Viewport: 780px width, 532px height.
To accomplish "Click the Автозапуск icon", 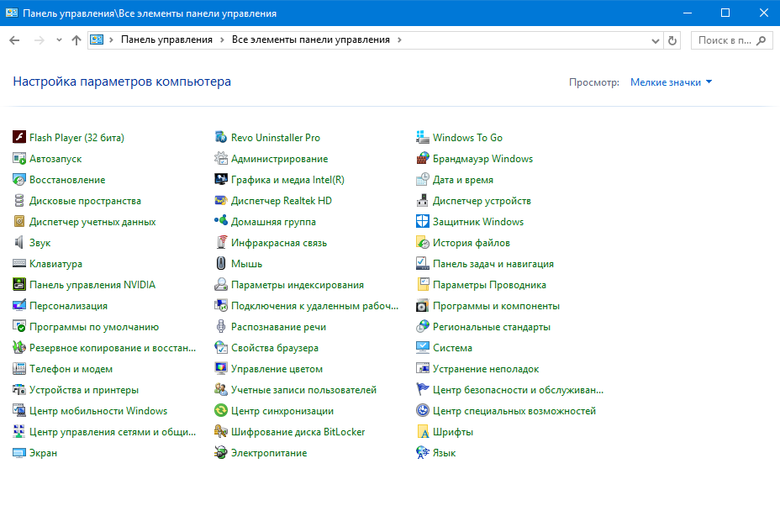I will (x=18, y=159).
